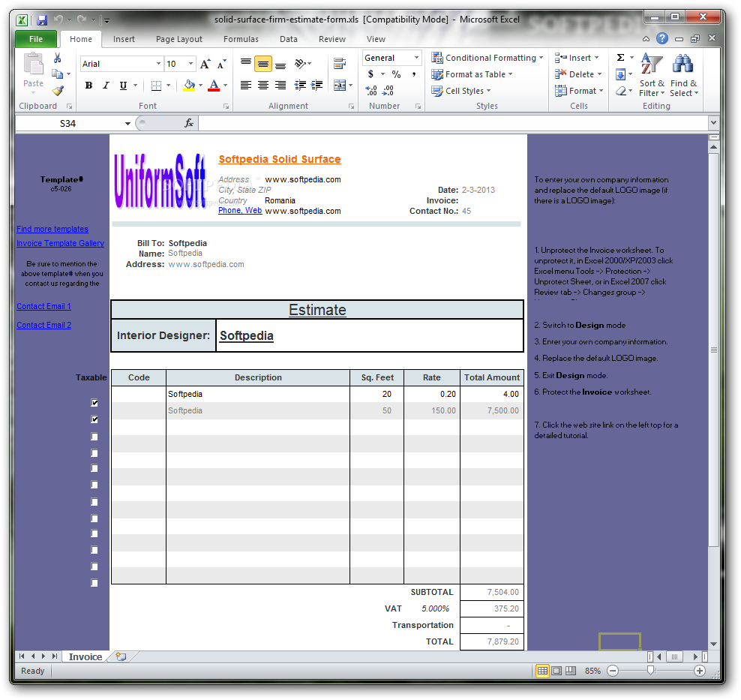Click the Middle Align icon
741x700 pixels.
click(262, 64)
